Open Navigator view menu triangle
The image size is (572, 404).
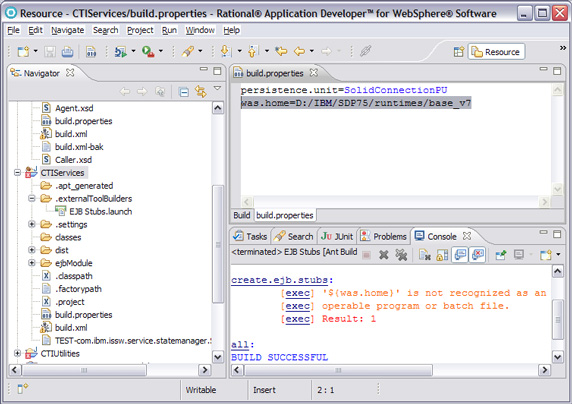coord(217,88)
